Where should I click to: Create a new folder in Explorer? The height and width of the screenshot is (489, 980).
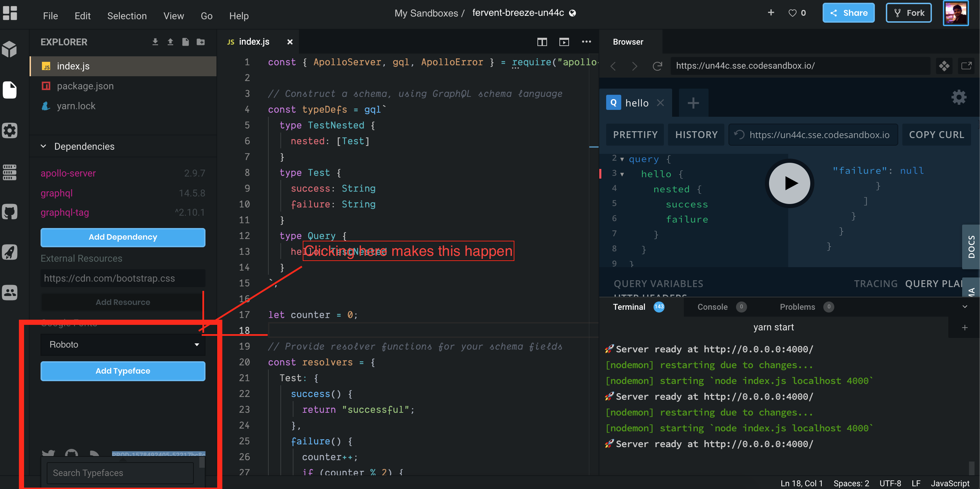pyautogui.click(x=201, y=42)
